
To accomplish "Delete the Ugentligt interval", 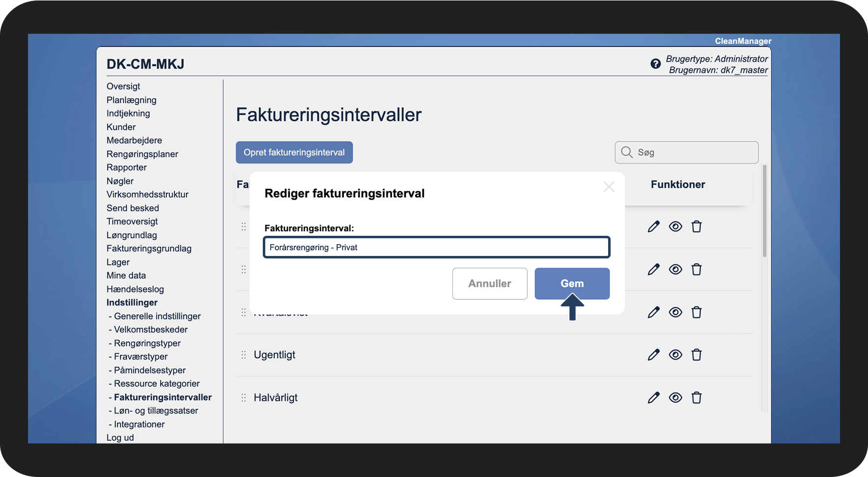I will (697, 355).
